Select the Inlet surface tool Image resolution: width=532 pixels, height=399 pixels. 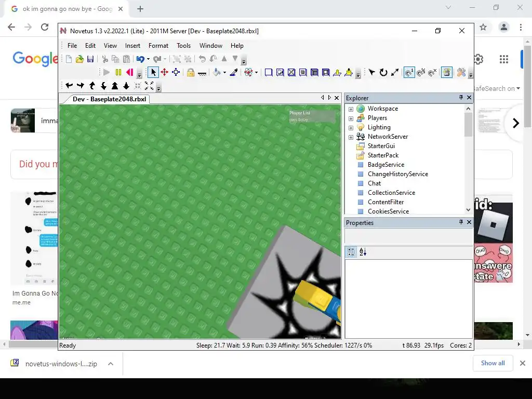[314, 72]
